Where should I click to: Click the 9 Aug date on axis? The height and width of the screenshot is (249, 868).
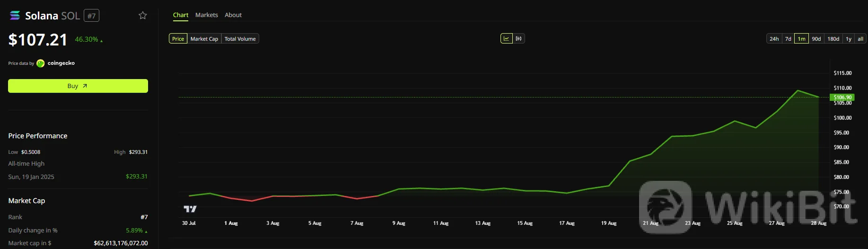(399, 223)
